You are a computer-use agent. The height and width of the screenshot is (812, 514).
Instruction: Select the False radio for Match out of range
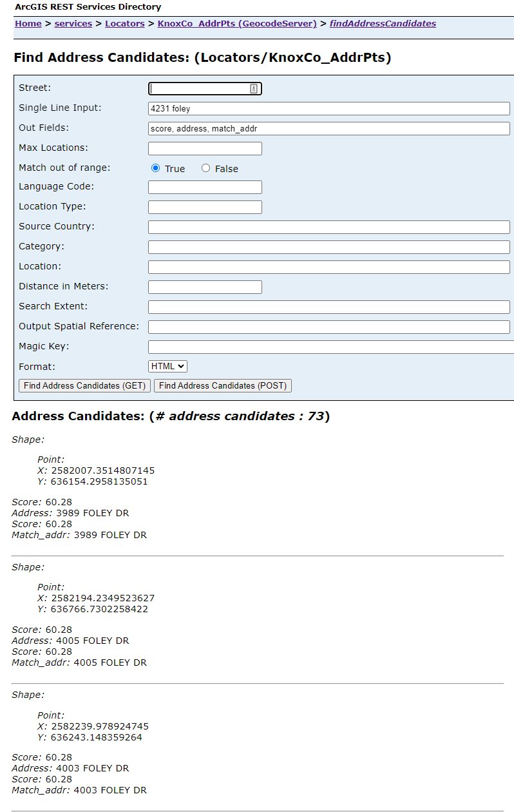205,168
